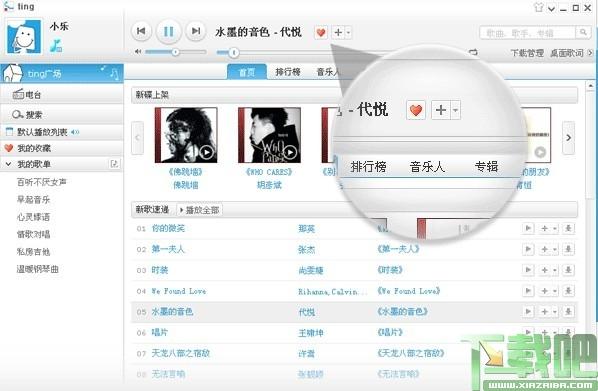Screen dimensions: 598x391
Task: Mute the volume speaker icon
Action: [138, 51]
